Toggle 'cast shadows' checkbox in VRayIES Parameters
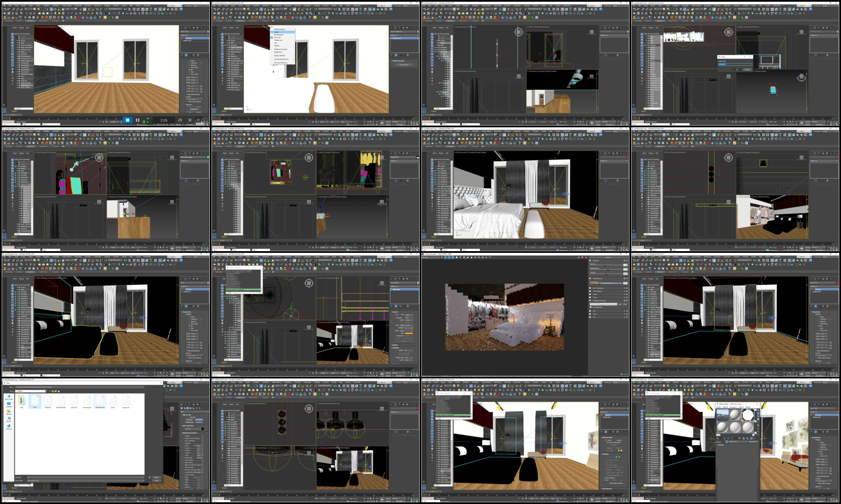Screen dimensions: 841x504 click(202, 460)
